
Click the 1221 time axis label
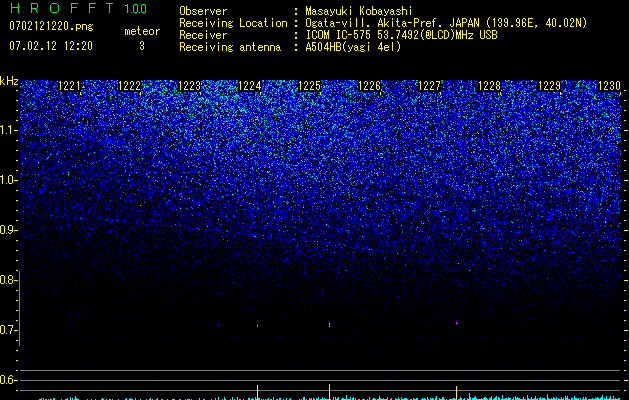70,86
